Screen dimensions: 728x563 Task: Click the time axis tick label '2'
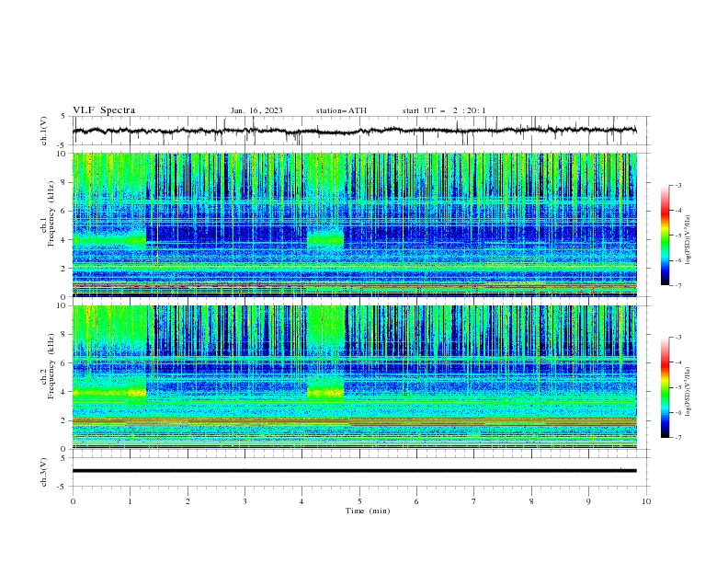point(188,501)
